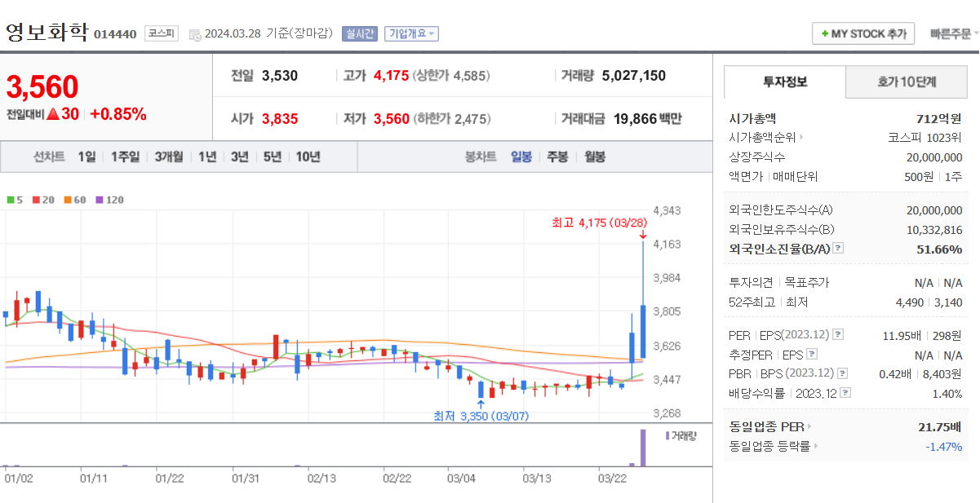Toggle the 5-day moving average legend
Screen dimensions: 980x503
pos(15,199)
